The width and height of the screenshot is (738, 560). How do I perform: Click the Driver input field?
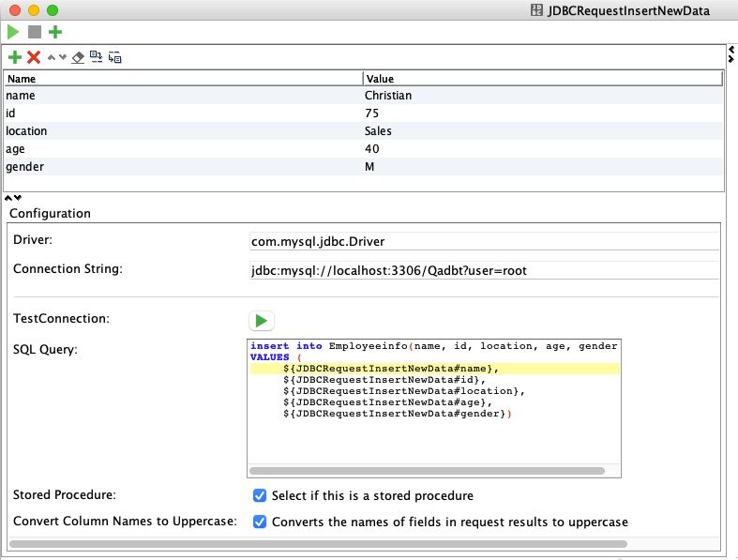click(x=483, y=241)
